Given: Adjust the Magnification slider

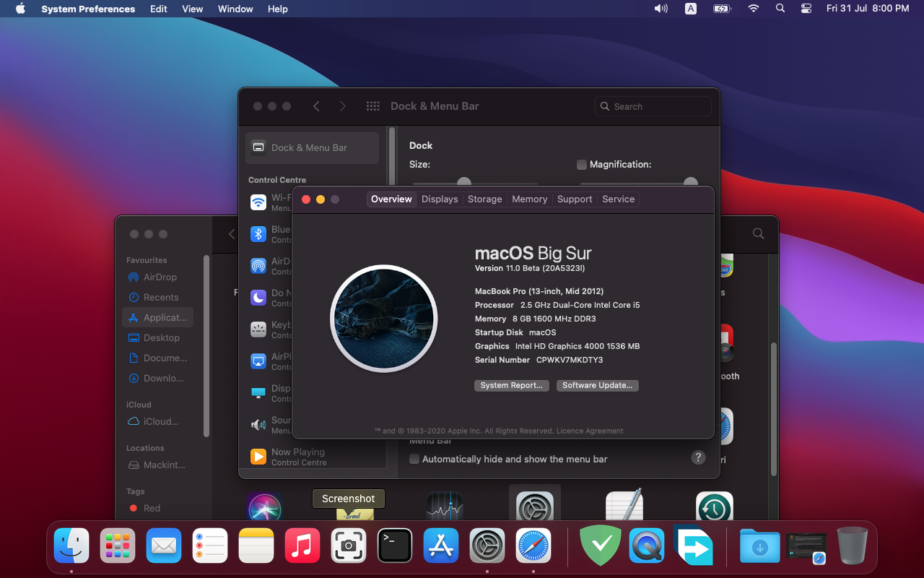Looking at the screenshot, I should (691, 182).
